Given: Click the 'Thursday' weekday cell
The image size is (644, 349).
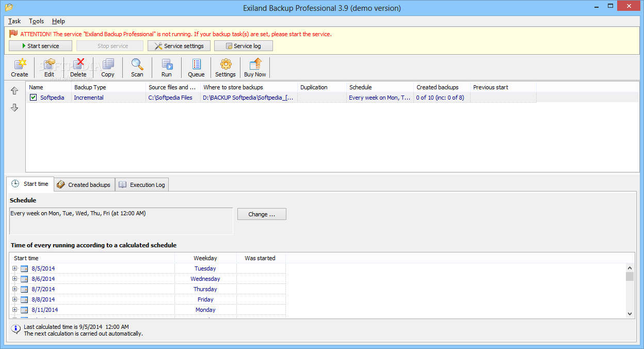Looking at the screenshot, I should (205, 289).
